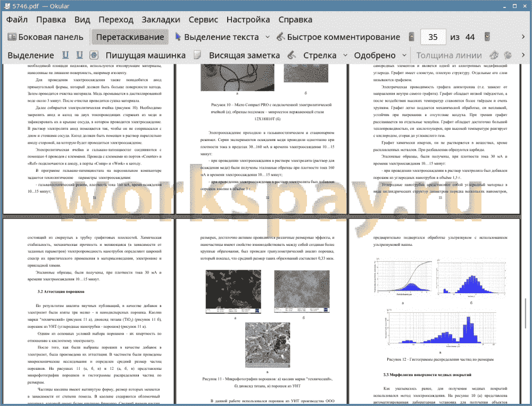
Task: Click micrograph image labeled в in Рисунок 11
Action: tap(268, 345)
